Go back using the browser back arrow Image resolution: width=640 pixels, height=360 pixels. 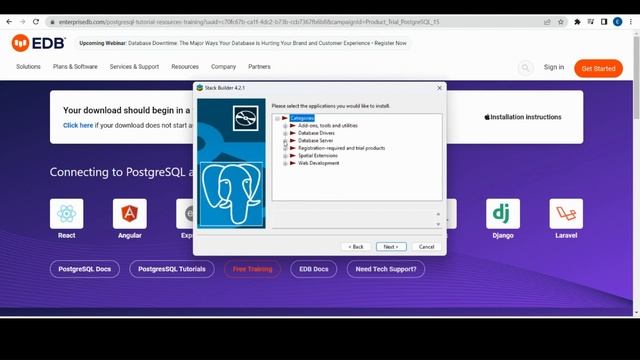(9, 22)
